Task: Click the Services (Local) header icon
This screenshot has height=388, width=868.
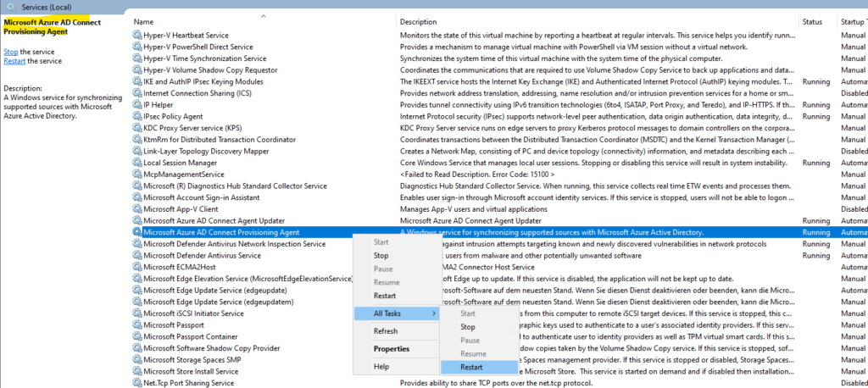Action: pos(12,7)
